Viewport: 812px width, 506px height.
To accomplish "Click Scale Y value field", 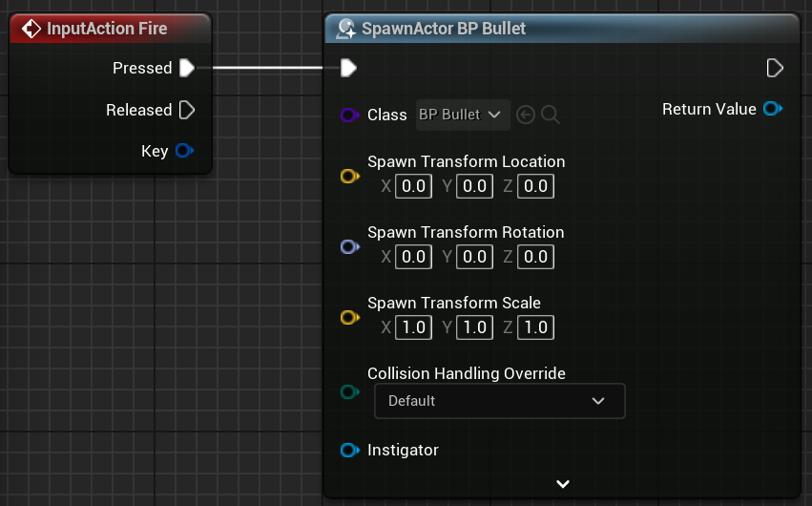I will click(x=474, y=327).
